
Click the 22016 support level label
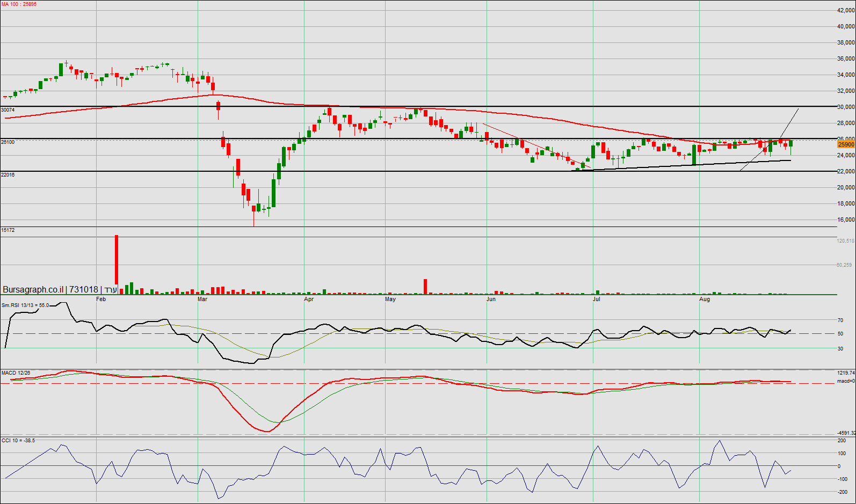point(8,175)
